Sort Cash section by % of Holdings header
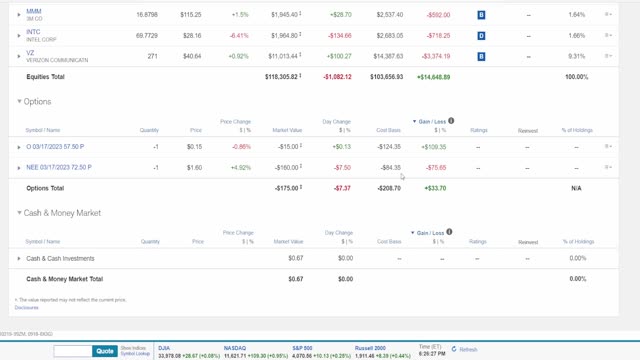This screenshot has width=640, height=360. coord(578,242)
